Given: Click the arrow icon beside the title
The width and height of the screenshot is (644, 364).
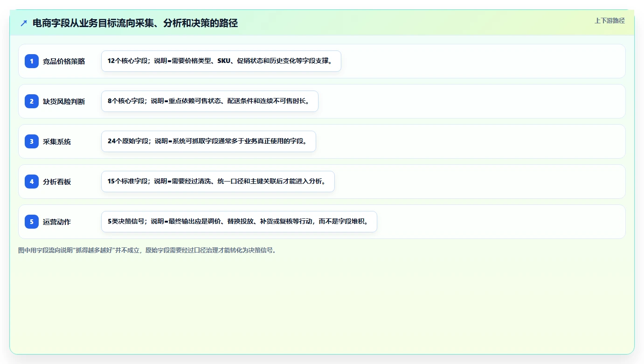Looking at the screenshot, I should point(24,23).
